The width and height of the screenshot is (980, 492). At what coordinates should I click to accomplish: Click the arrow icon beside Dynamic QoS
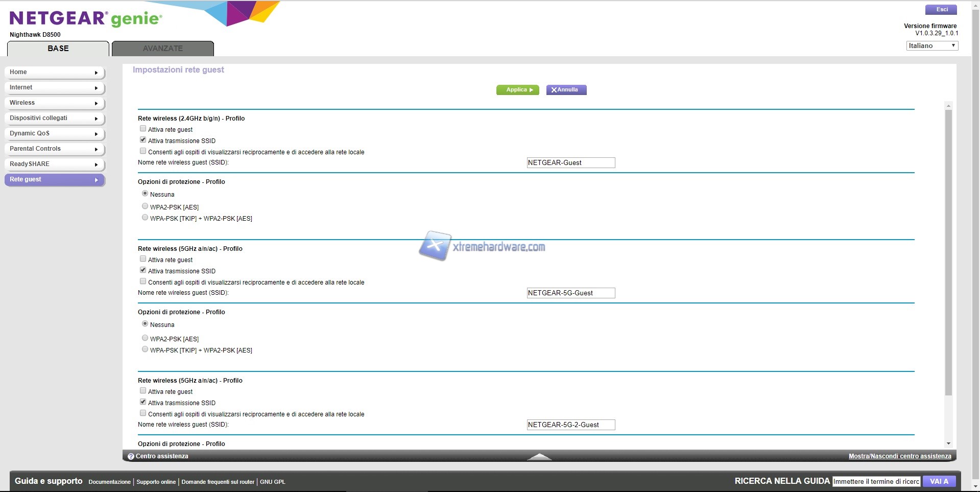coord(96,134)
